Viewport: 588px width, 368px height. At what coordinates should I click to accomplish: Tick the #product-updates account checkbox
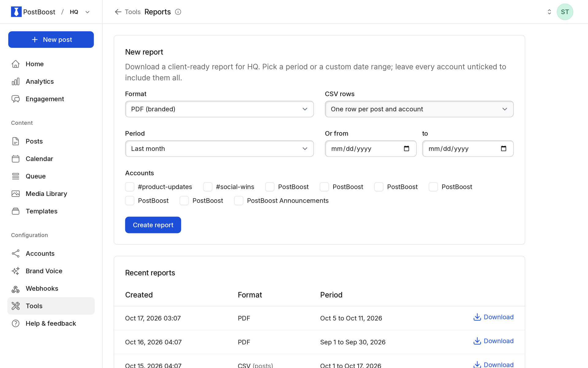coord(130,187)
